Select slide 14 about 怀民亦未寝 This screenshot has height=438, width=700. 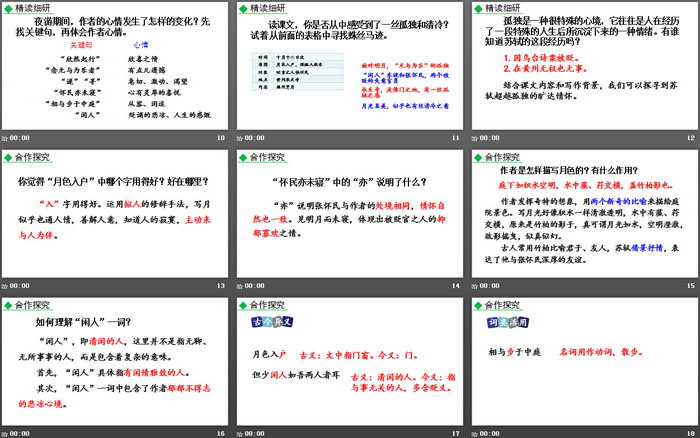coord(349,213)
